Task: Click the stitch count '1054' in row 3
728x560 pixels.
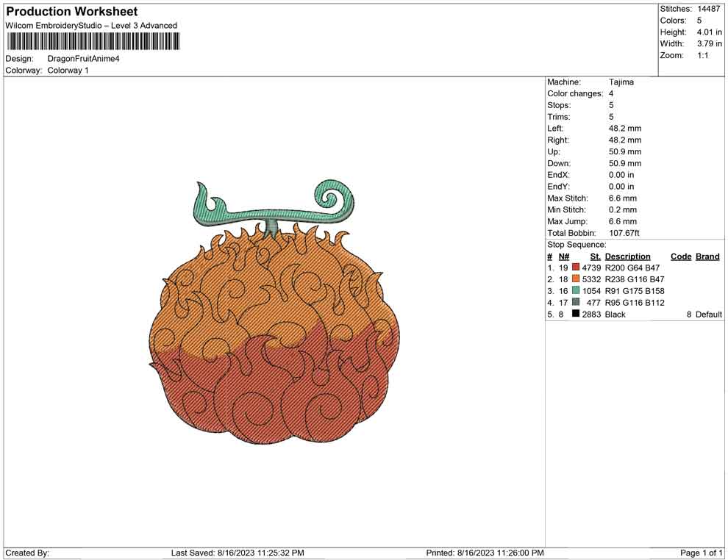Action: (x=591, y=291)
